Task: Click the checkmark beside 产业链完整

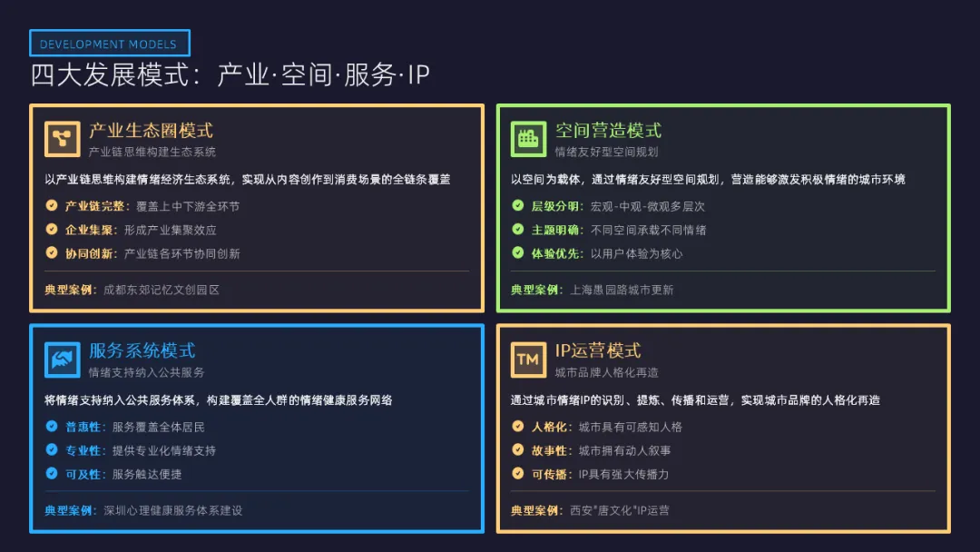Action: [x=52, y=205]
